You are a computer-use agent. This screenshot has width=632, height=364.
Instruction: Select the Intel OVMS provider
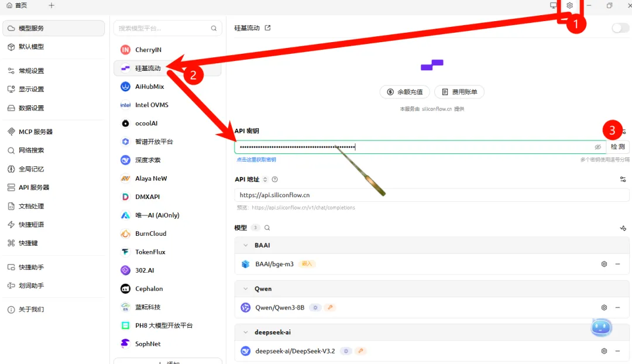[x=168, y=105]
